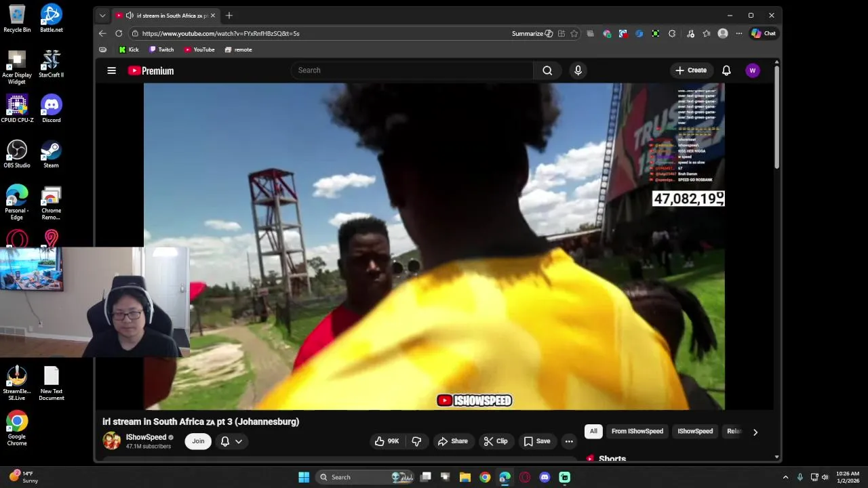Open a new browser tab with plus

point(229,16)
